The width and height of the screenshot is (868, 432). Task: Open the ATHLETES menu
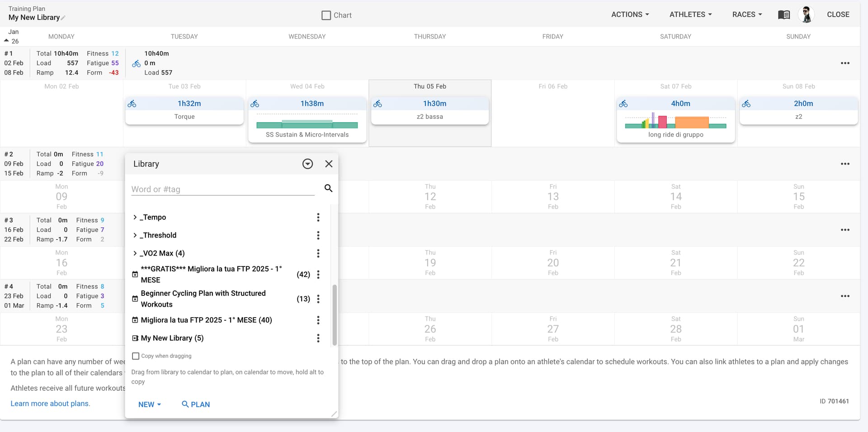pos(690,14)
